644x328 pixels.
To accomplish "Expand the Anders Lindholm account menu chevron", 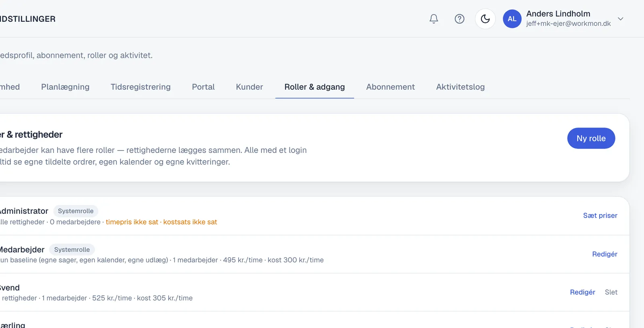I will click(x=620, y=19).
